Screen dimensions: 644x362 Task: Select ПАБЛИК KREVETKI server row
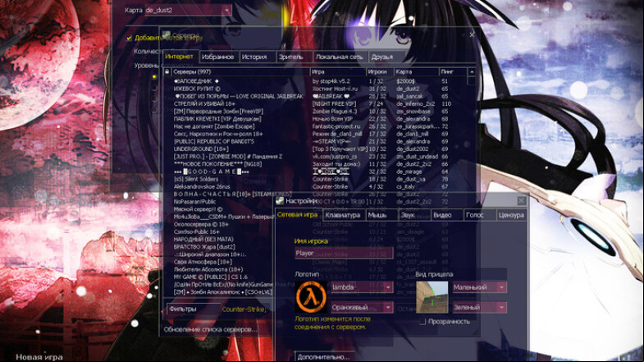coord(315,119)
